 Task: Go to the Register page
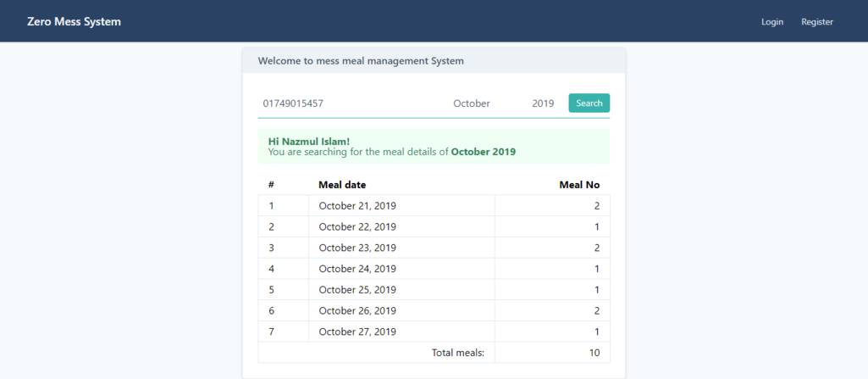[x=816, y=22]
